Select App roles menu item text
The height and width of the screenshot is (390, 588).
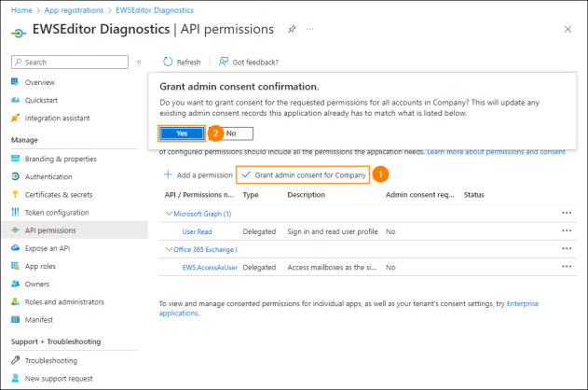pos(40,266)
